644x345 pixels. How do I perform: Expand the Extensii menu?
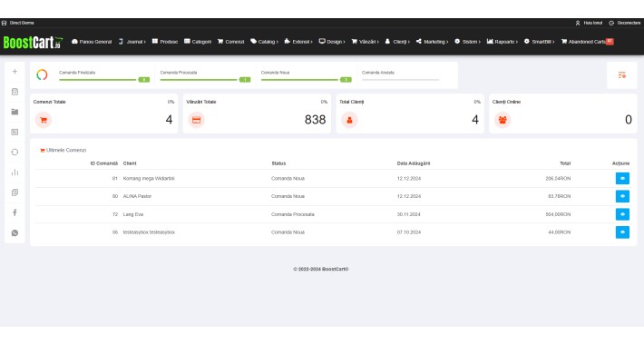298,42
